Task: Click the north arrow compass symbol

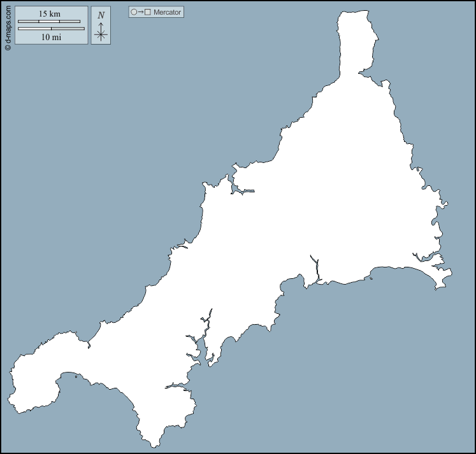Action: coord(101,32)
